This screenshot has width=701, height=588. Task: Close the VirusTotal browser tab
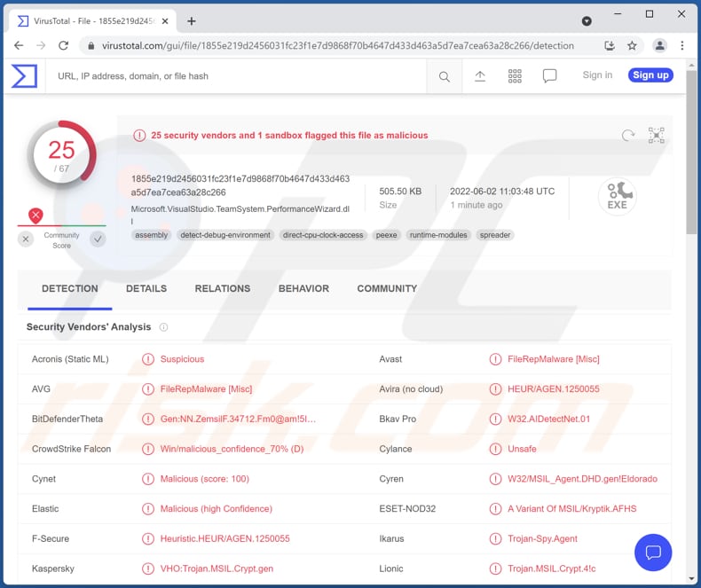click(165, 21)
